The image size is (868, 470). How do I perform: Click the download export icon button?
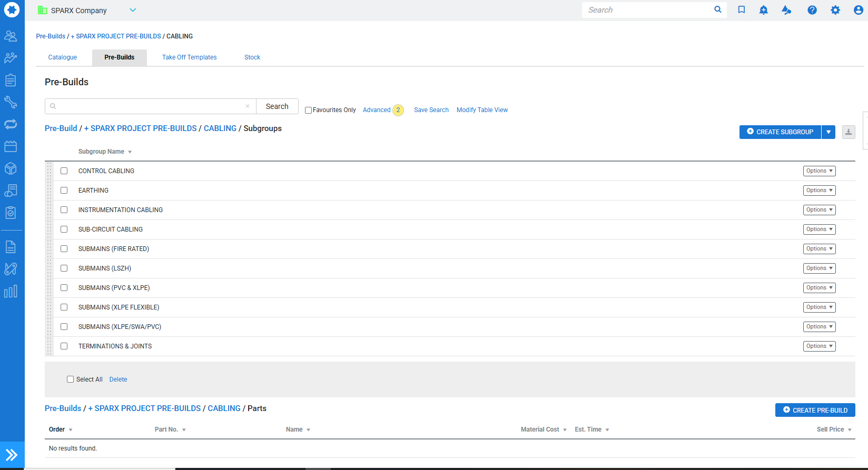point(849,132)
